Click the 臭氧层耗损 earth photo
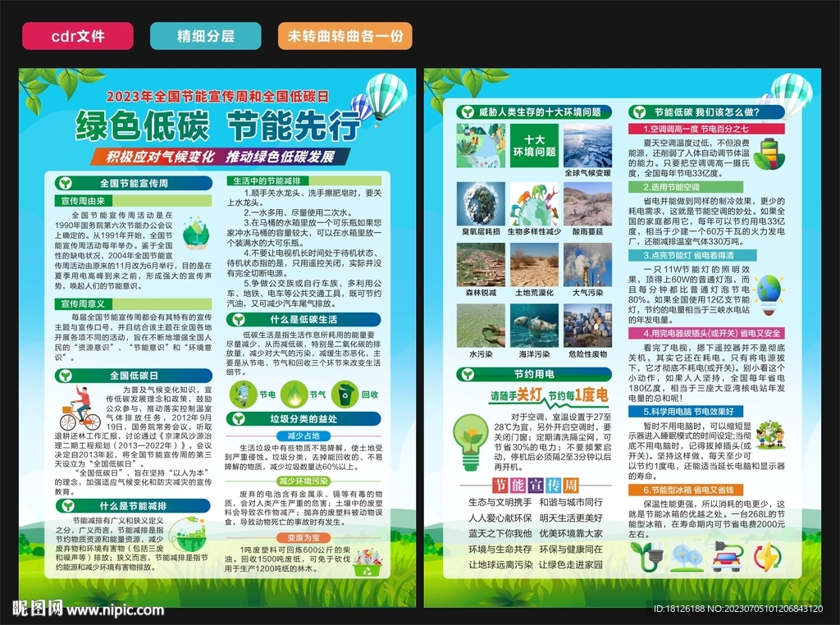The height and width of the screenshot is (625, 840). [481, 203]
